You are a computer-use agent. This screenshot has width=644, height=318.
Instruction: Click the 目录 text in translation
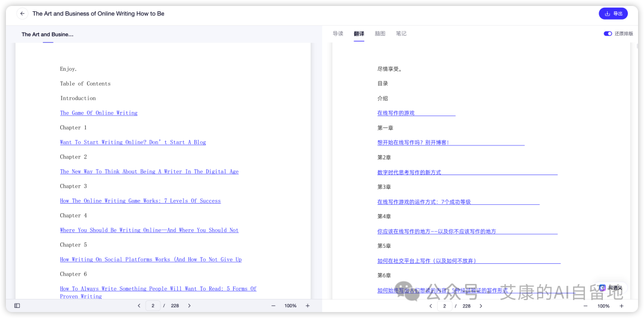(383, 83)
